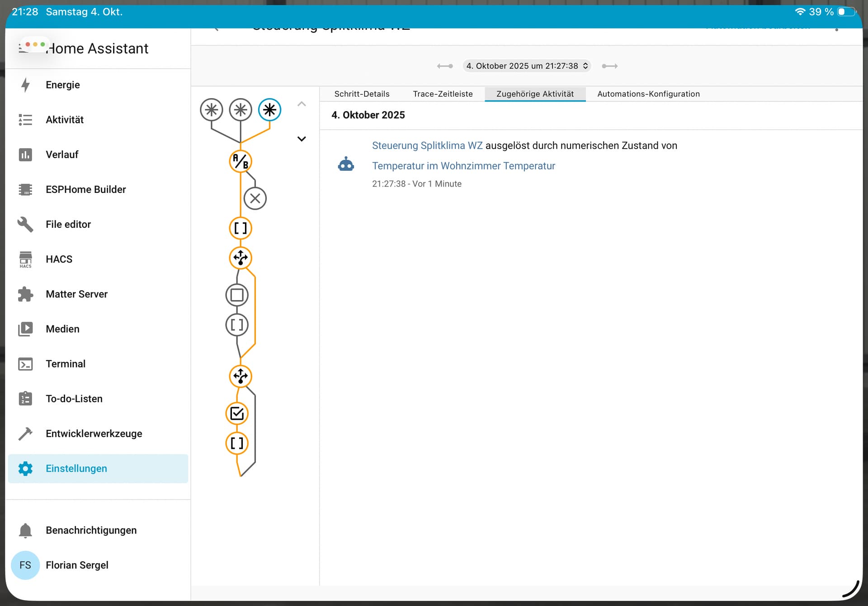Switch to Trace-Zeitleiste tab

(443, 94)
